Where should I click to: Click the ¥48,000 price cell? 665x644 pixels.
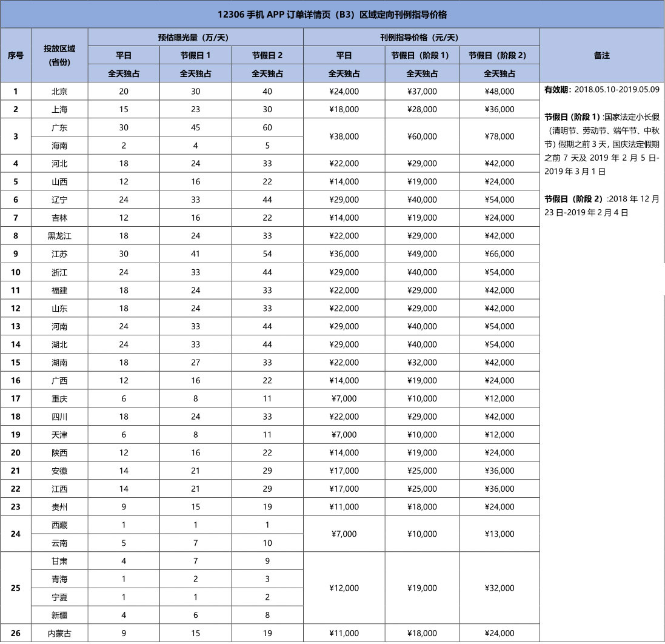point(500,91)
